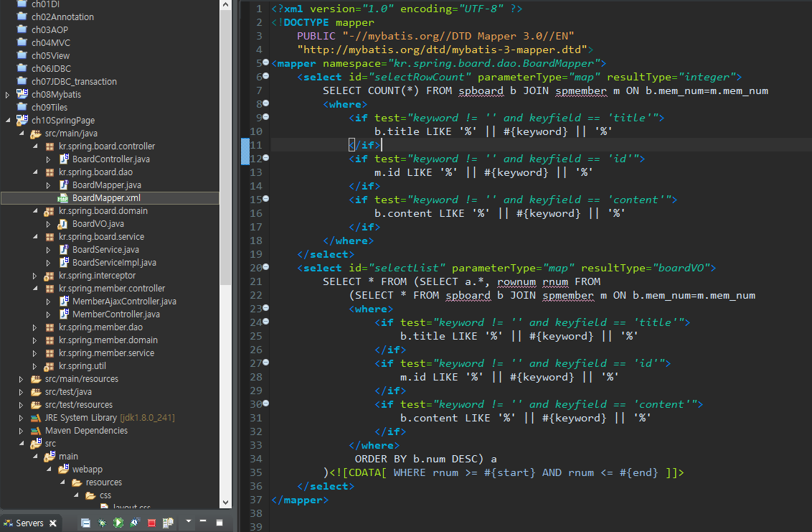Viewport: 812px width, 532px height.
Task: Click src/test/resources folder icon
Action: (36, 405)
